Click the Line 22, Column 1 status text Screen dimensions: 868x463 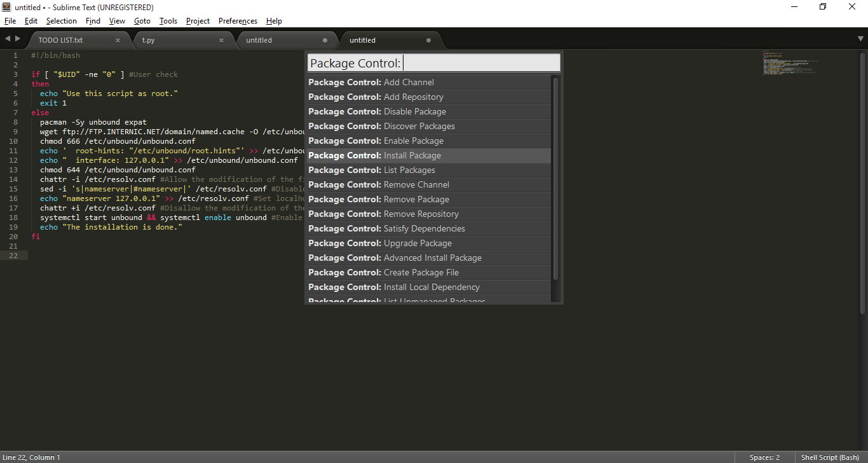coord(32,457)
